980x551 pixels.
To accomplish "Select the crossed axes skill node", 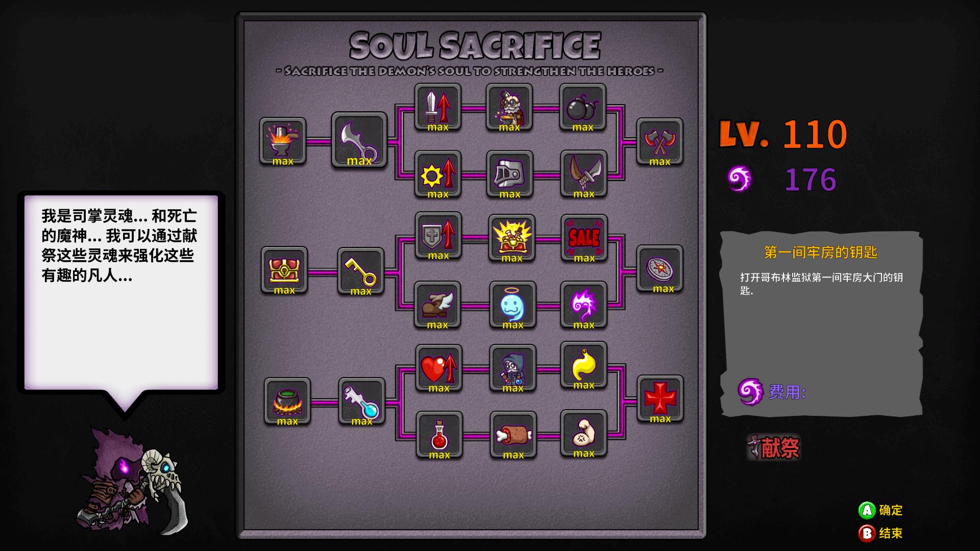I will (660, 141).
